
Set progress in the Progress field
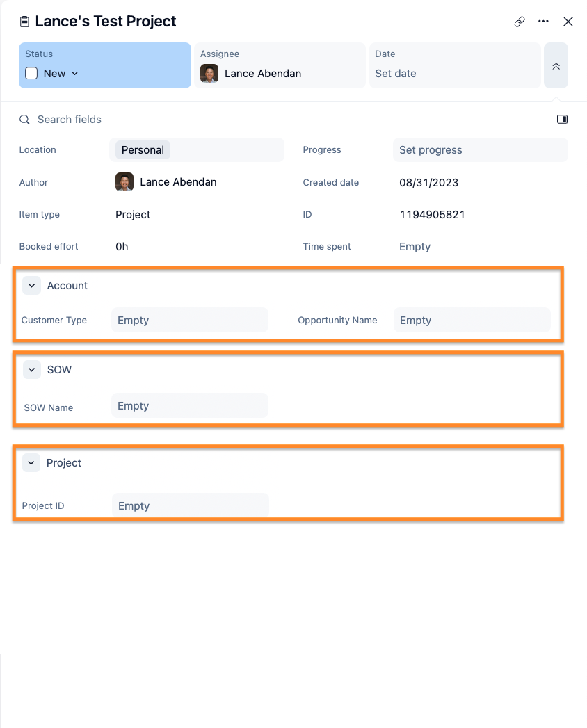coord(480,150)
